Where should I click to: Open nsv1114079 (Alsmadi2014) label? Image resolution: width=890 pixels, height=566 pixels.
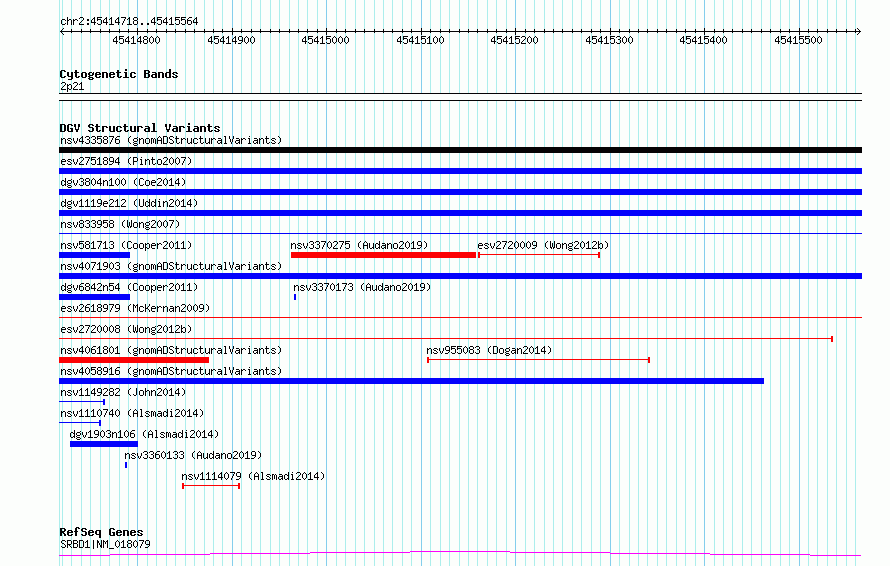click(x=253, y=476)
